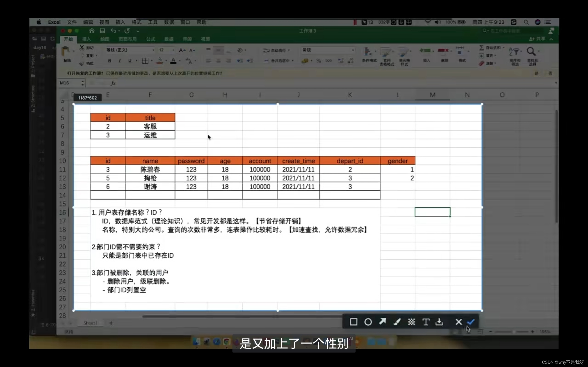The image size is (588, 367).
Task: Toggle bold formatting in the ribbon
Action: pos(110,61)
